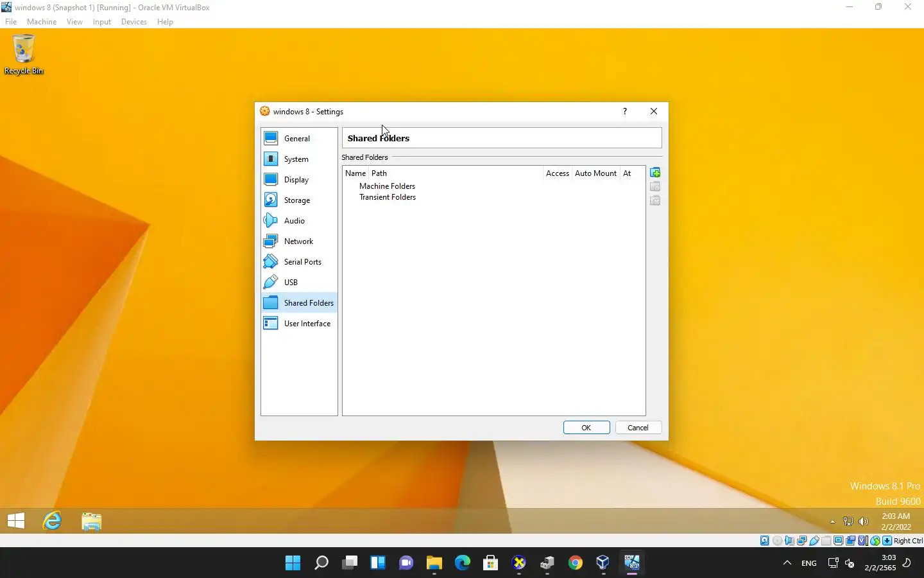
Task: Open the Display settings page
Action: pyautogui.click(x=299, y=179)
